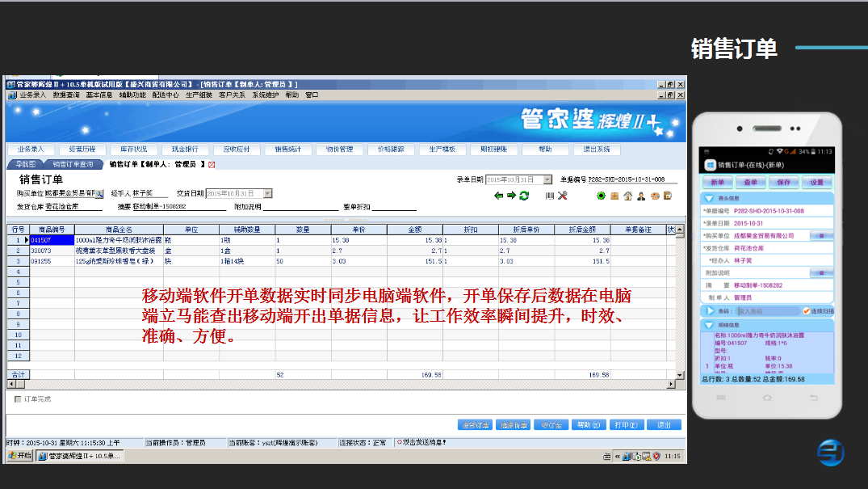Click the 整单折扣 input field
Image resolution: width=868 pixels, height=489 pixels.
coord(394,207)
